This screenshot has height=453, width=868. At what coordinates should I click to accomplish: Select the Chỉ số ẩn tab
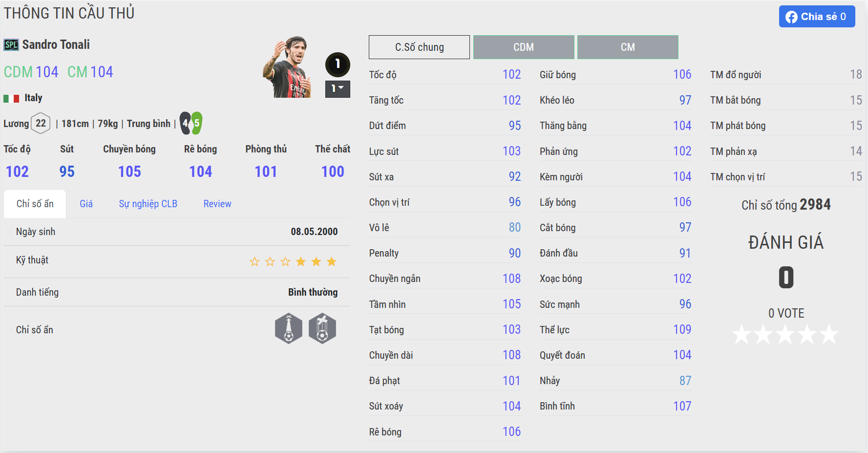tap(35, 204)
